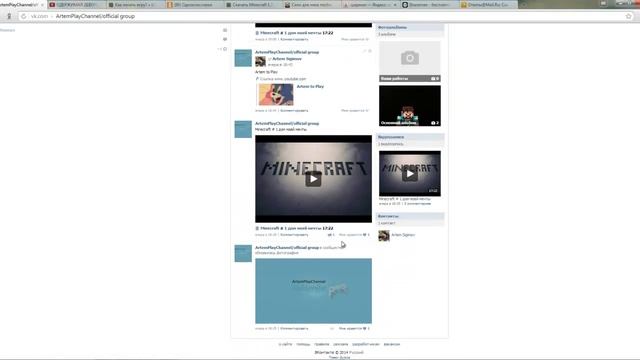Viewport: 640px width, 360px height.
Task: Open the sidebar video title under the thumbnail
Action: tap(404, 199)
